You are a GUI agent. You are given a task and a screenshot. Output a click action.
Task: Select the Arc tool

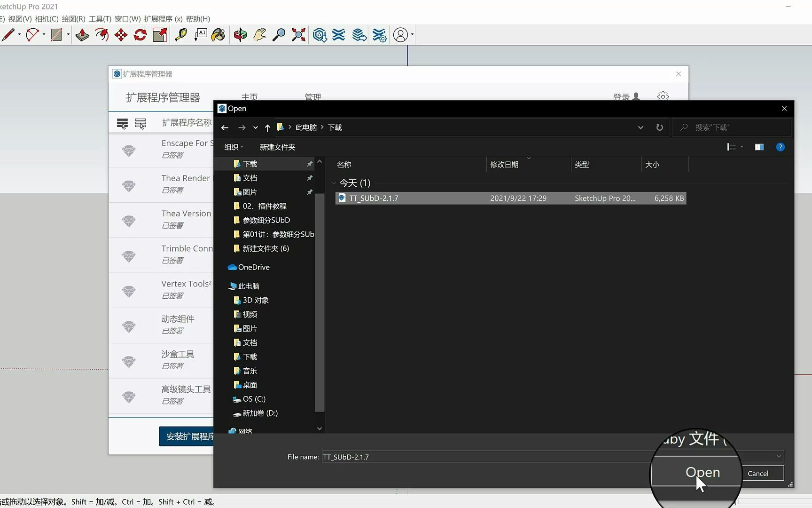click(32, 35)
